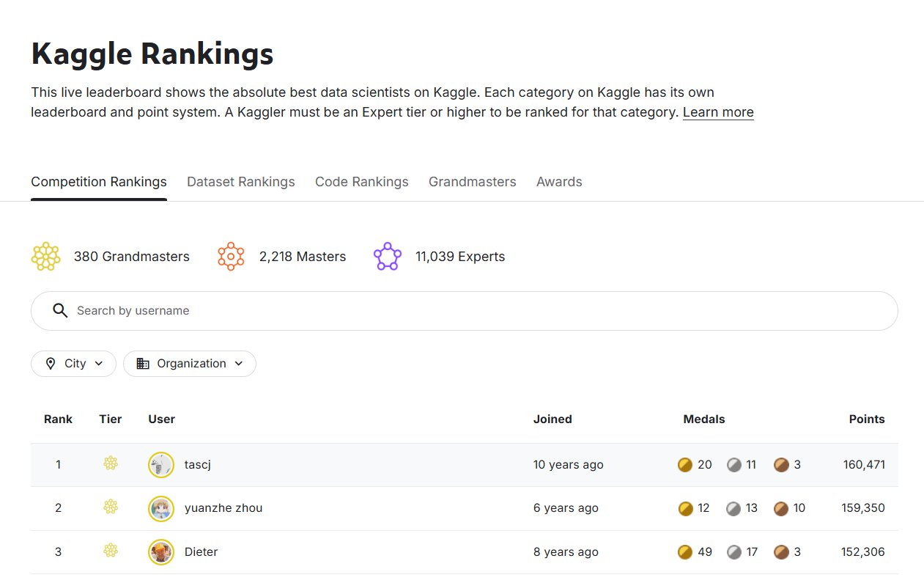
Task: Click tascj's gold medal icon
Action: 684,464
